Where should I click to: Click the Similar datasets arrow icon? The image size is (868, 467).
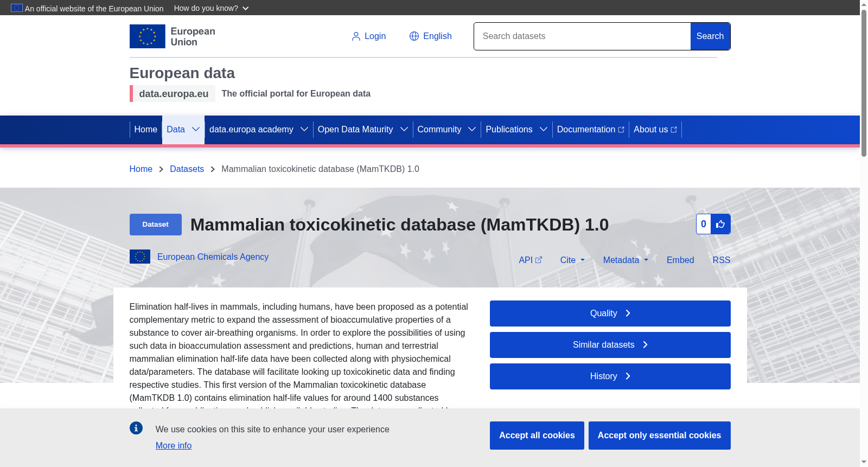coord(646,345)
